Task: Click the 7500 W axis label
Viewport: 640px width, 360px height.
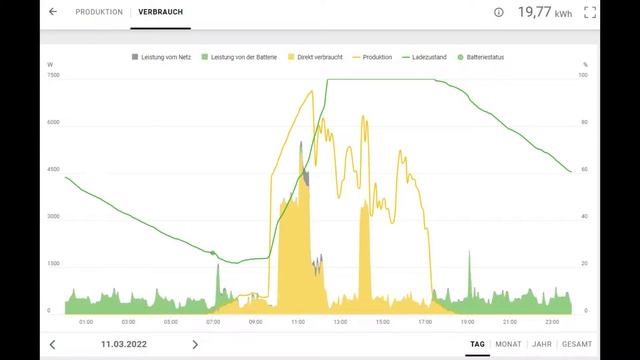Action: 53,75
